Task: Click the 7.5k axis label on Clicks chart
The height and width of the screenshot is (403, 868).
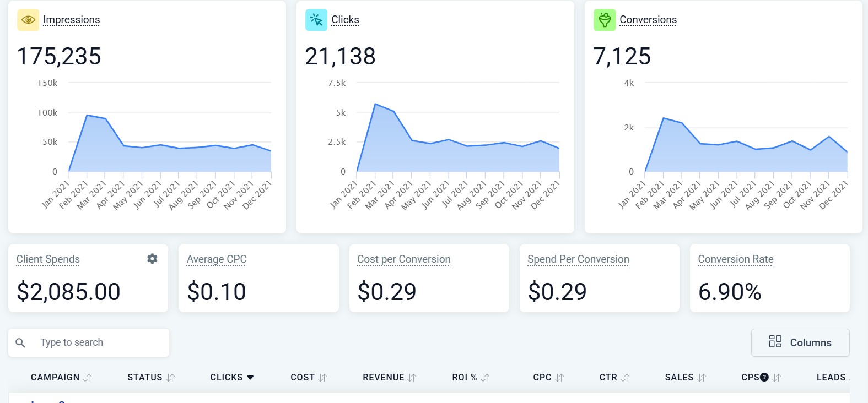Action: tap(337, 83)
